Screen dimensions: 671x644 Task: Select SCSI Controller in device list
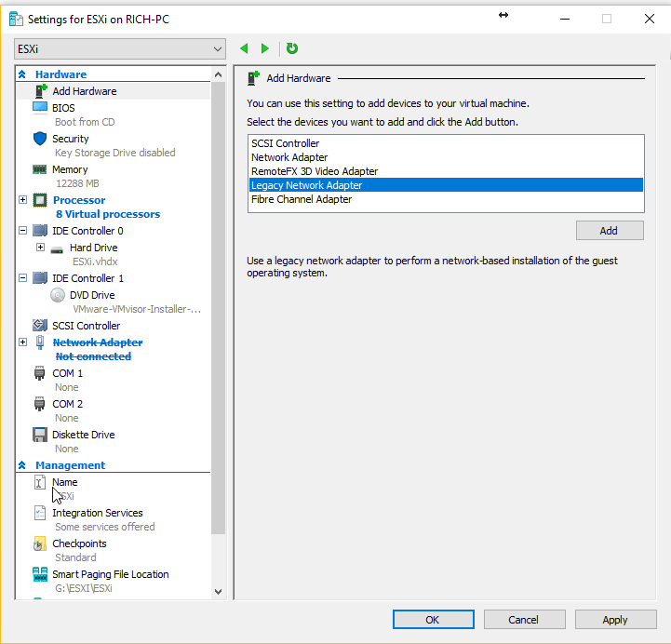click(286, 143)
